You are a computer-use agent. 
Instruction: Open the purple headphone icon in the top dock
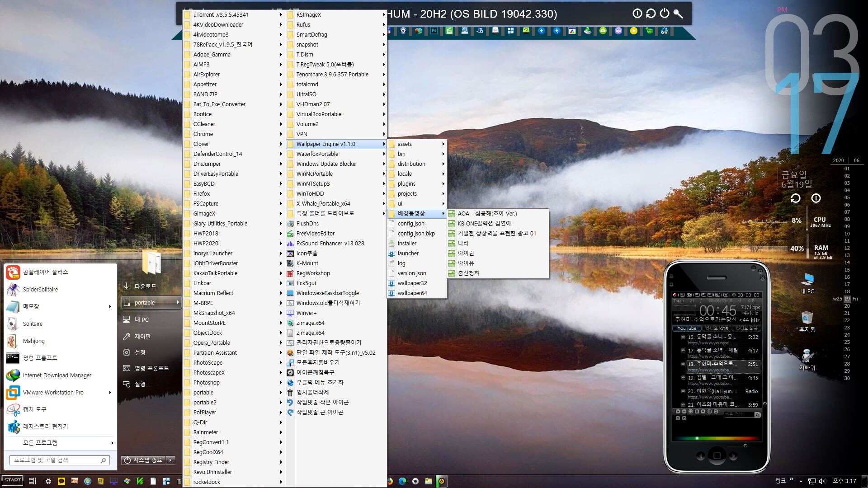click(x=618, y=31)
